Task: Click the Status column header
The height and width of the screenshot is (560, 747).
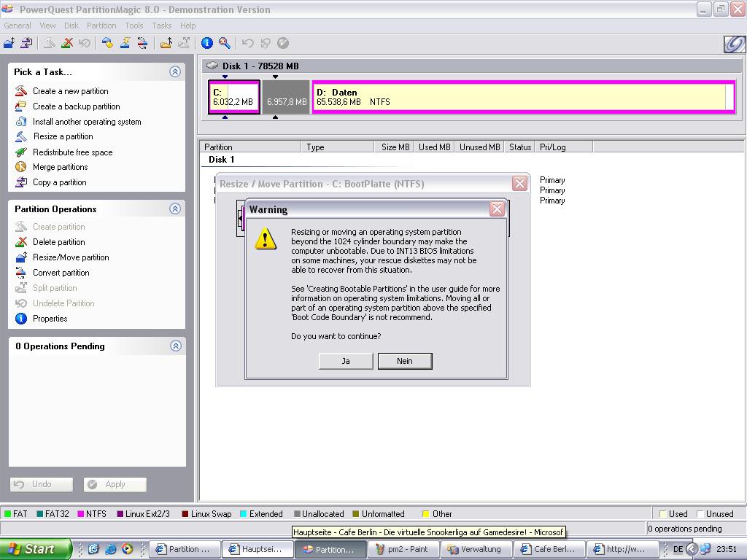Action: [519, 147]
